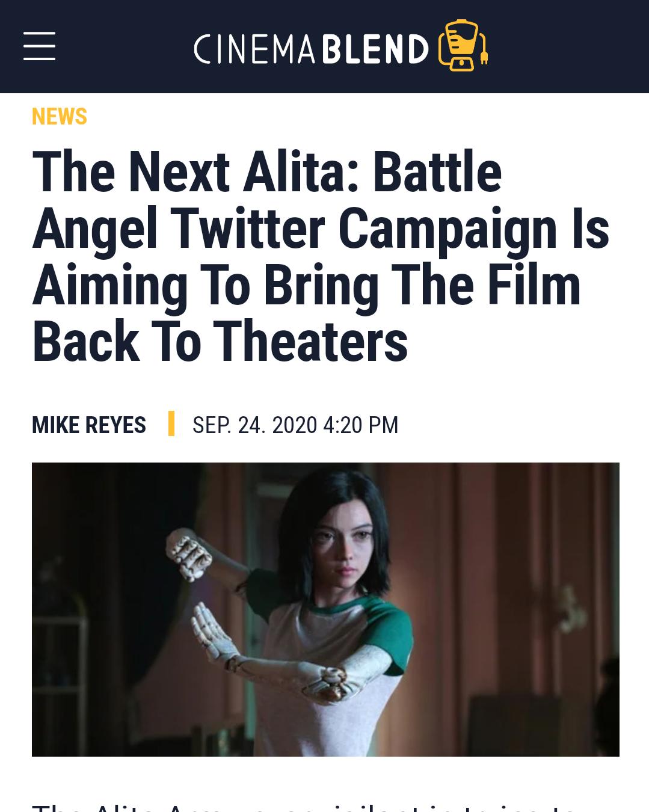Screen dimensions: 649x812
Task: Click the empty header area beside the menu icon
Action: tap(123, 46)
